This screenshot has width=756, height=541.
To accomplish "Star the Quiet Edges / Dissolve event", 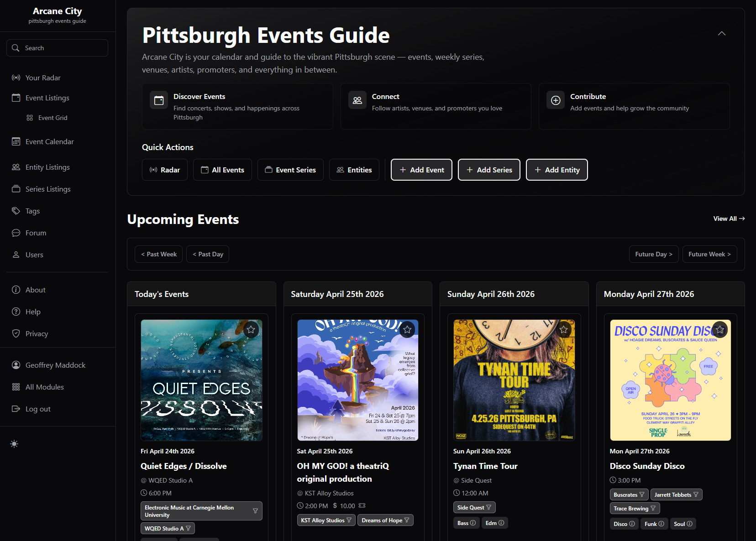I will click(x=251, y=329).
